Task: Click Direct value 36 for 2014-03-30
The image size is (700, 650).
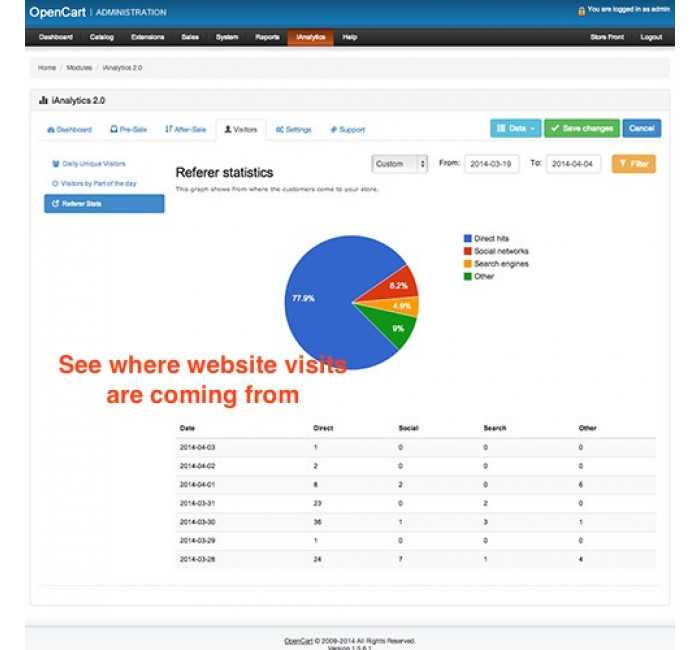Action: [317, 522]
